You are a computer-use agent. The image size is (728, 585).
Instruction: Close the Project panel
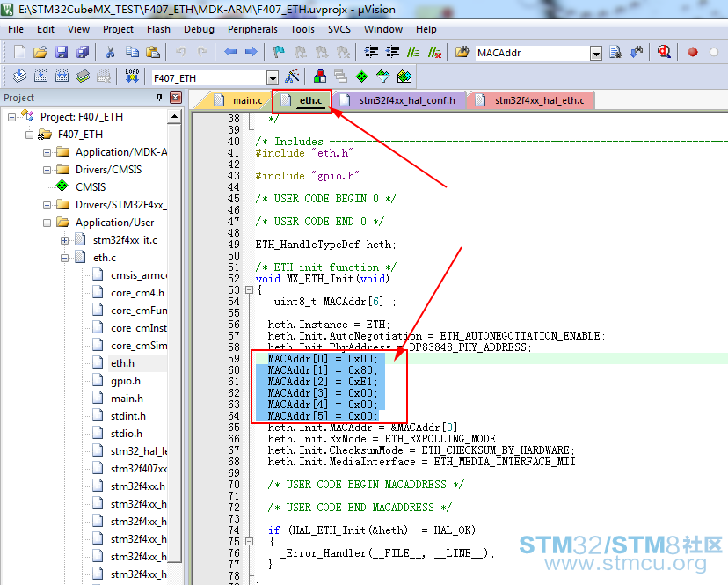[176, 98]
